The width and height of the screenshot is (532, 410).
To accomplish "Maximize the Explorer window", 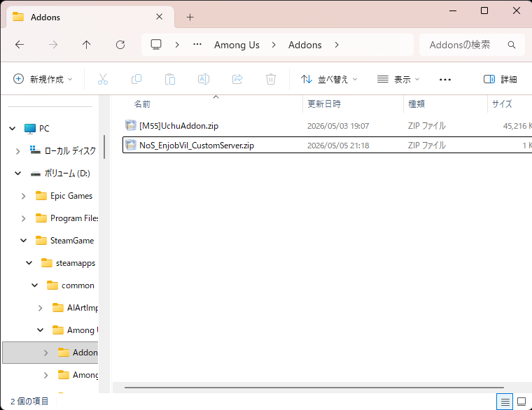I will [484, 10].
